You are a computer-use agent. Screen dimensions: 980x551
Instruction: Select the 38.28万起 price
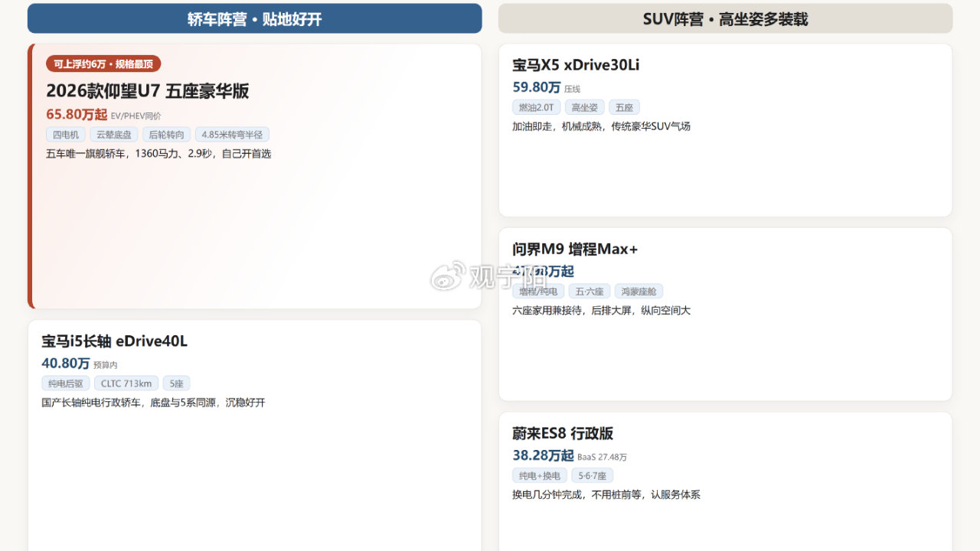coord(543,455)
